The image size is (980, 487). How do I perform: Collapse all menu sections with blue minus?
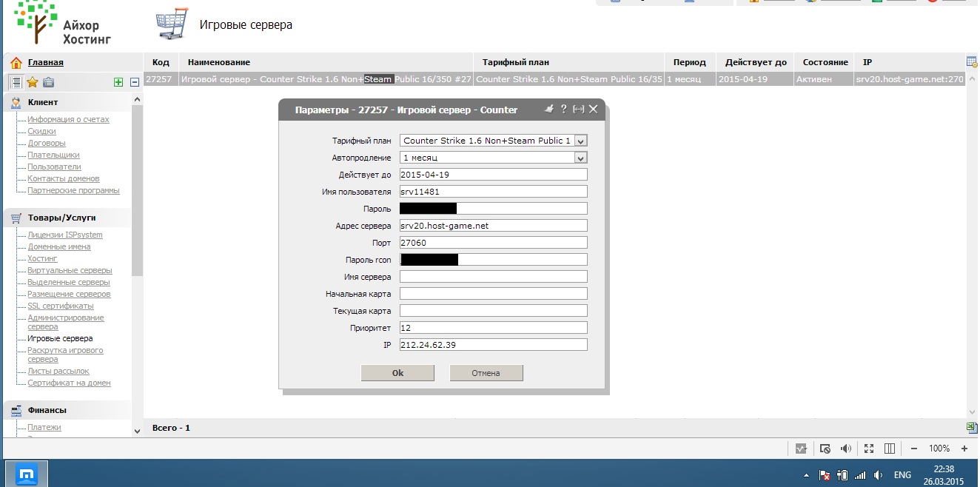135,83
